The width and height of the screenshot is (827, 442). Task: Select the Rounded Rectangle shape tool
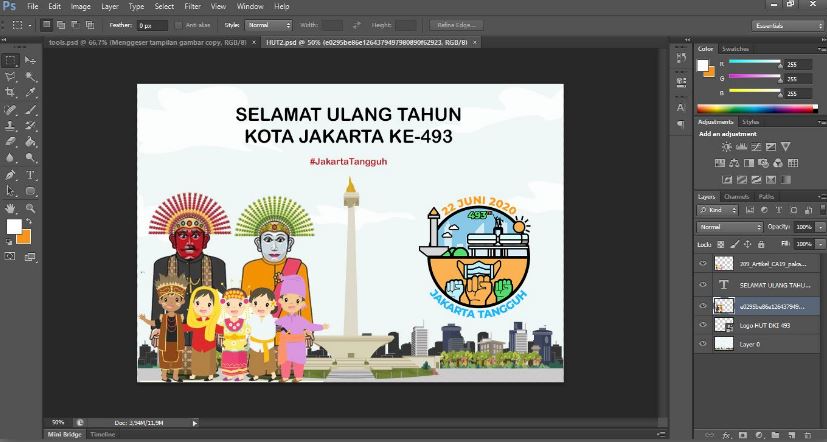[31, 191]
